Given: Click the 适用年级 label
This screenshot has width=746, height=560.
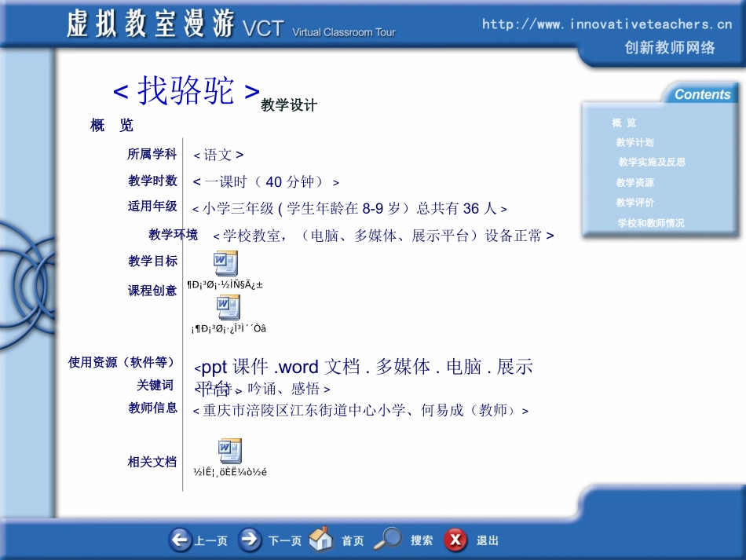Looking at the screenshot, I should pyautogui.click(x=152, y=207).
